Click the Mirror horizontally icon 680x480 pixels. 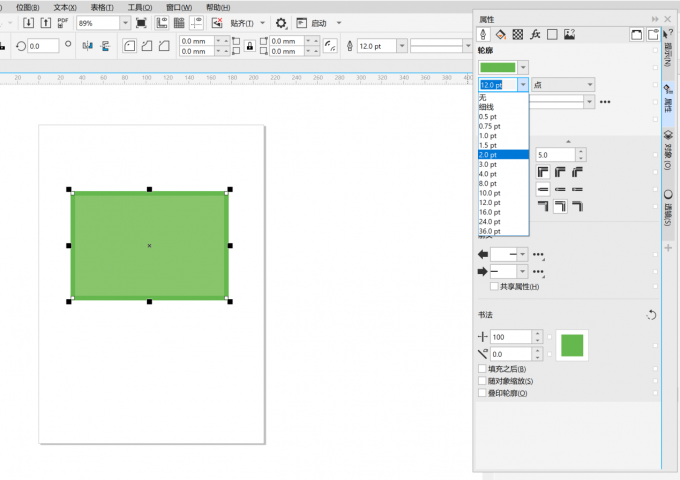88,46
